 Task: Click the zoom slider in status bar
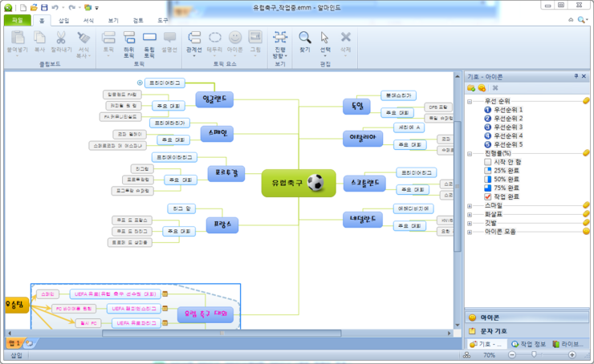[532, 354]
